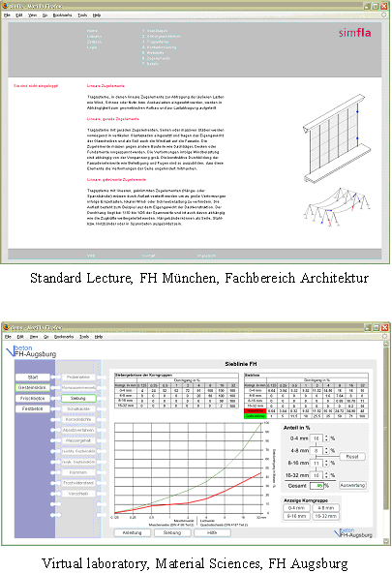The width and height of the screenshot is (392, 573).
Task: Click the throbber icon in the simfla window menu bar
Action: pyautogui.click(x=384, y=15)
